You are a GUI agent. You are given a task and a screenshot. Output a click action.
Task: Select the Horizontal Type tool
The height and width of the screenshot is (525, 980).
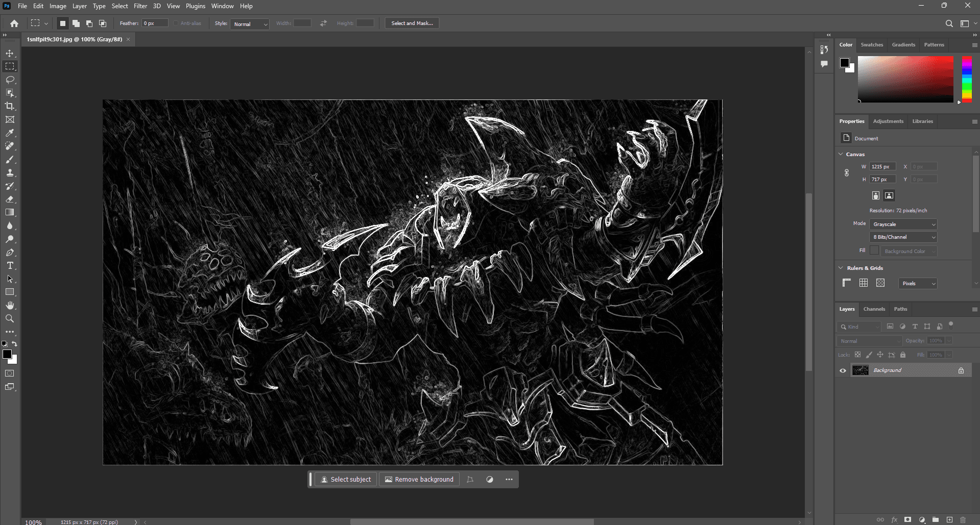pyautogui.click(x=10, y=266)
